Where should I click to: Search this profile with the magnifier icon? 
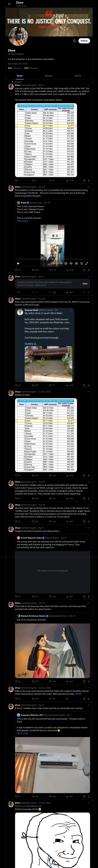pyautogui.click(x=74, y=41)
